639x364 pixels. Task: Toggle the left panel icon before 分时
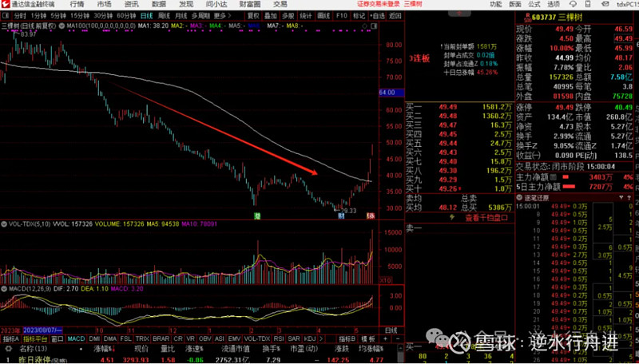point(5,16)
